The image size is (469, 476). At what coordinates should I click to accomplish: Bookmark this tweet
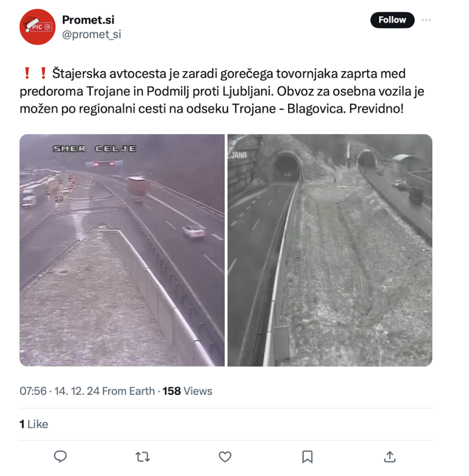tap(307, 456)
